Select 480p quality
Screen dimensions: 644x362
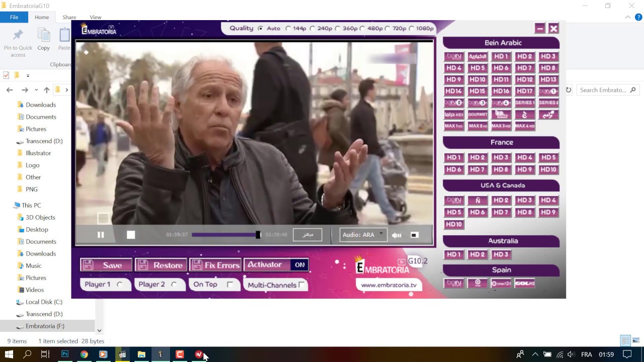pyautogui.click(x=362, y=29)
